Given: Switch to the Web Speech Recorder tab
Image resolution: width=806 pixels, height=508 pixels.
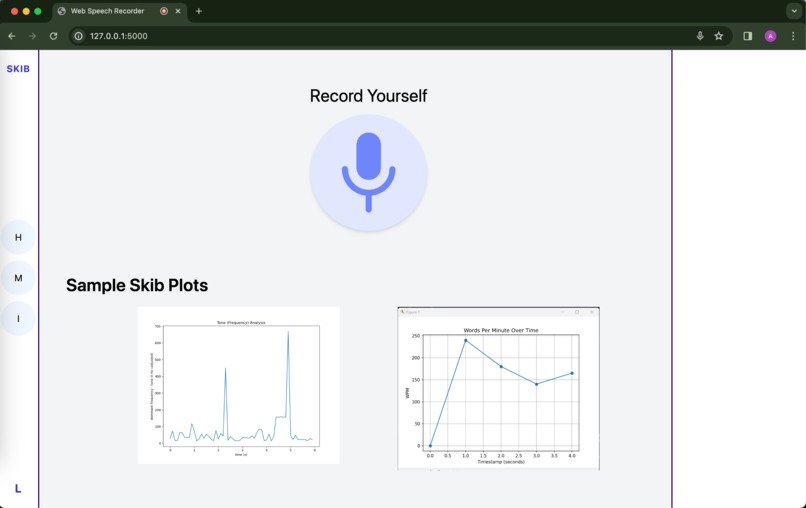Looking at the screenshot, I should click(x=120, y=11).
